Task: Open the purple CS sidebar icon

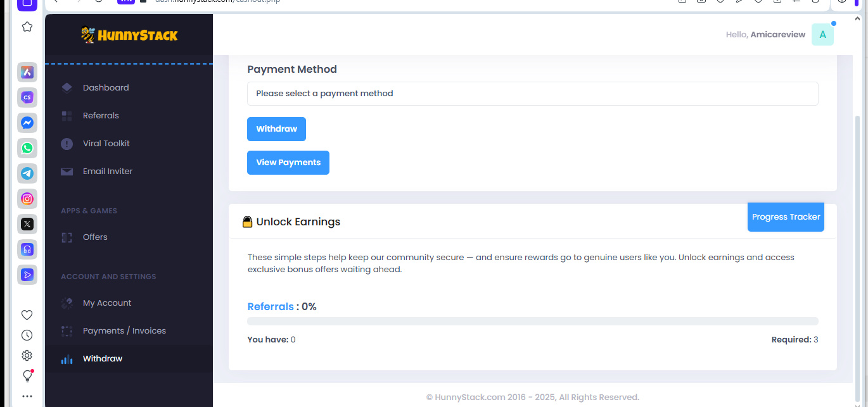Action: [x=27, y=97]
